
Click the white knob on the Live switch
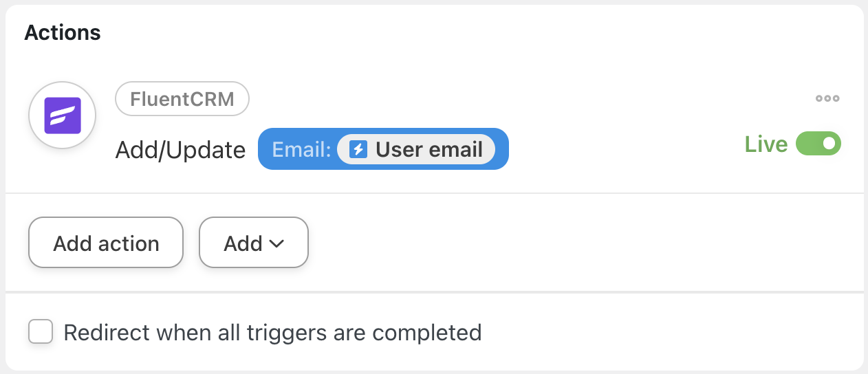tap(829, 144)
